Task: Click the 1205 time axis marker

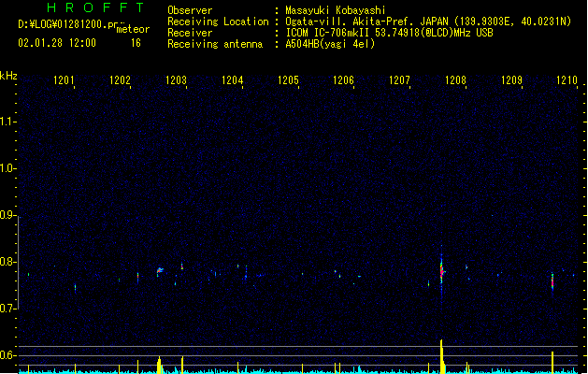Action: click(x=288, y=79)
